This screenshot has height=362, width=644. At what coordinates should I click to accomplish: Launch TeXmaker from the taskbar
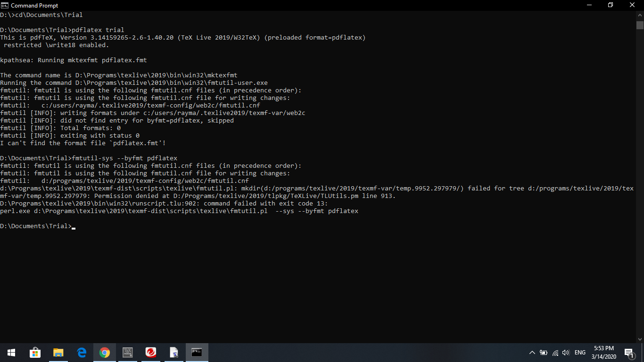click(x=128, y=352)
